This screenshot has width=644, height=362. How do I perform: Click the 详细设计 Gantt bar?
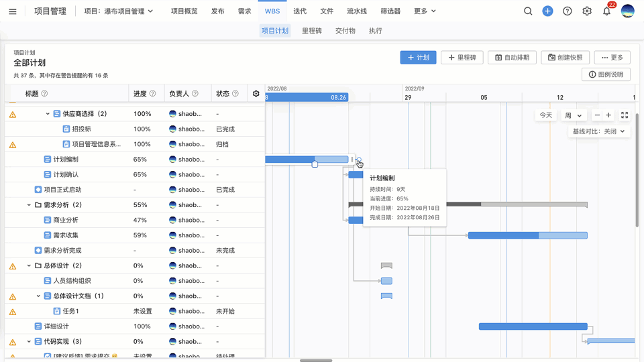tap(533, 326)
